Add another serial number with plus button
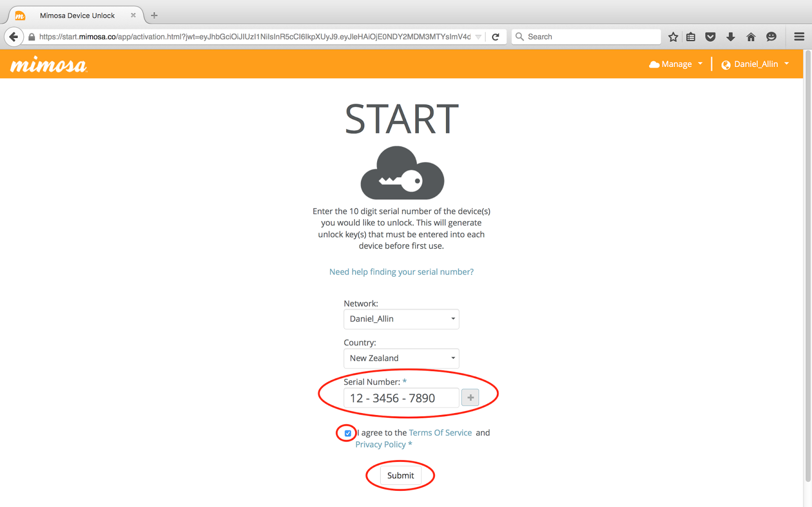This screenshot has height=507, width=812. pyautogui.click(x=470, y=397)
